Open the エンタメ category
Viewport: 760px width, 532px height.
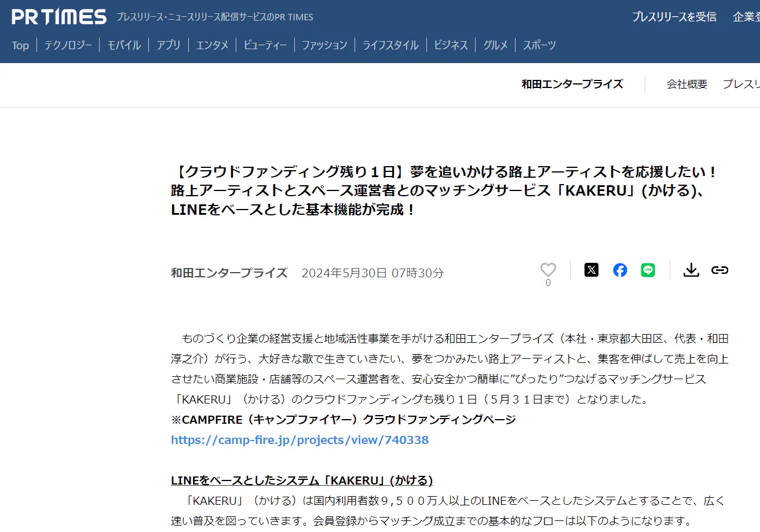[212, 45]
